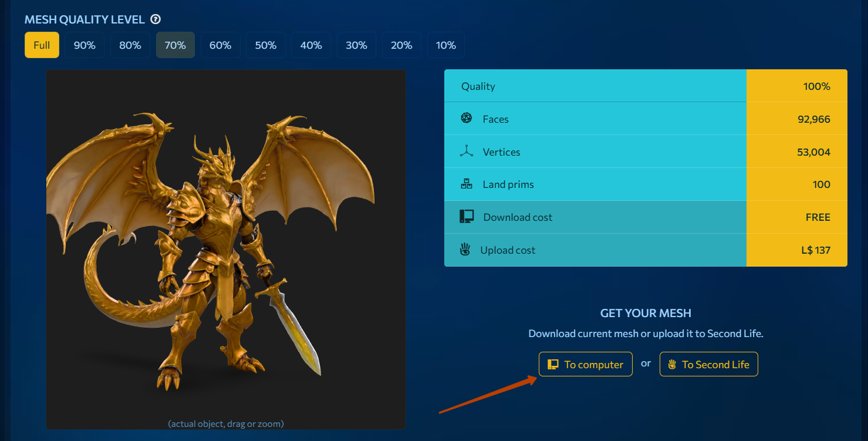Screen dimensions: 868x441
Task: Select the lowest 10% quality level
Action: [x=445, y=45]
